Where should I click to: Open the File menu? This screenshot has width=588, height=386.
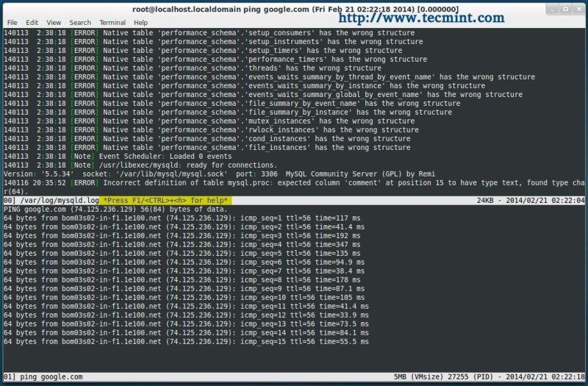pos(12,23)
